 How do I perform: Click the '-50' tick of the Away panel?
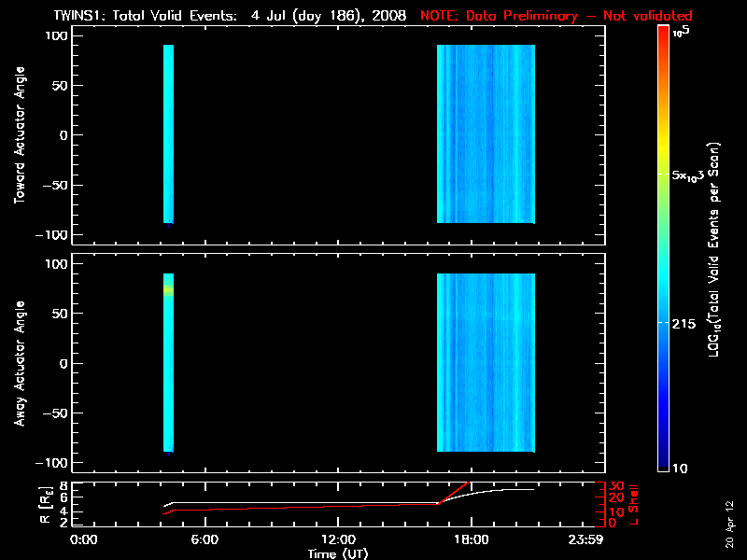click(x=57, y=413)
